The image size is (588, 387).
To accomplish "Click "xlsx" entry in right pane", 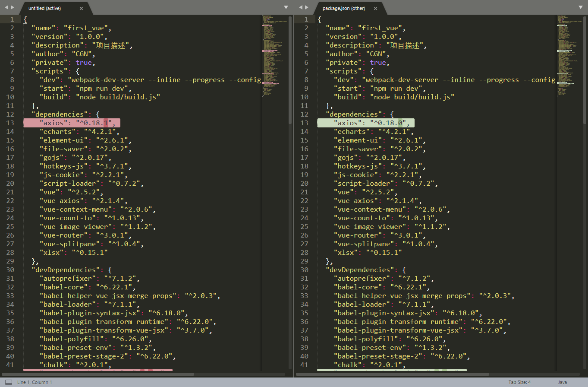I will (x=368, y=253).
